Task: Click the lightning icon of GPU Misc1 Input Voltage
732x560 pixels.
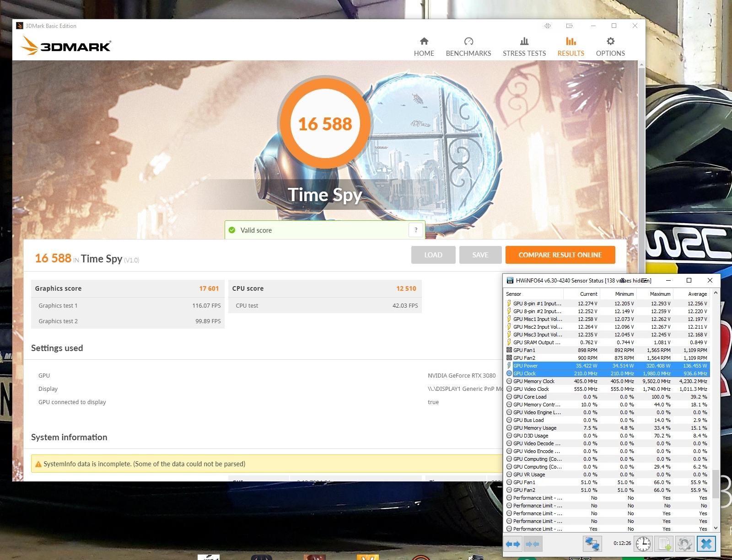Action: [509, 319]
